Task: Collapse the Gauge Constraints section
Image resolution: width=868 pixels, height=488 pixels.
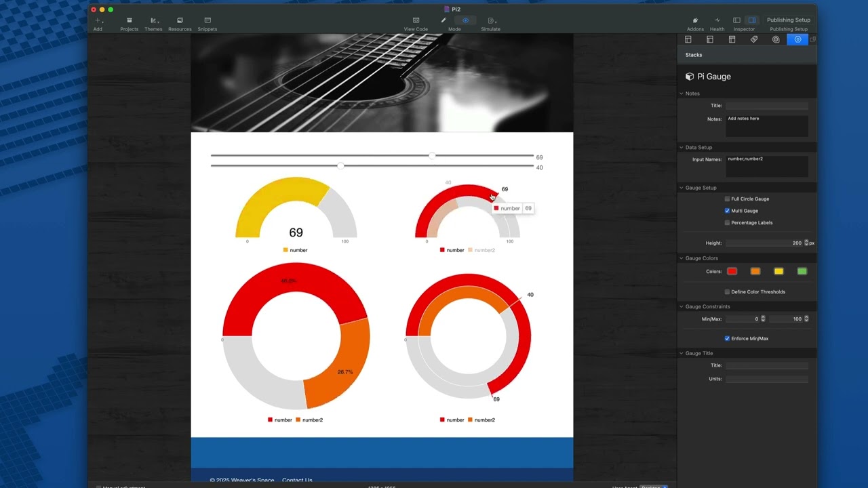Action: 682,306
